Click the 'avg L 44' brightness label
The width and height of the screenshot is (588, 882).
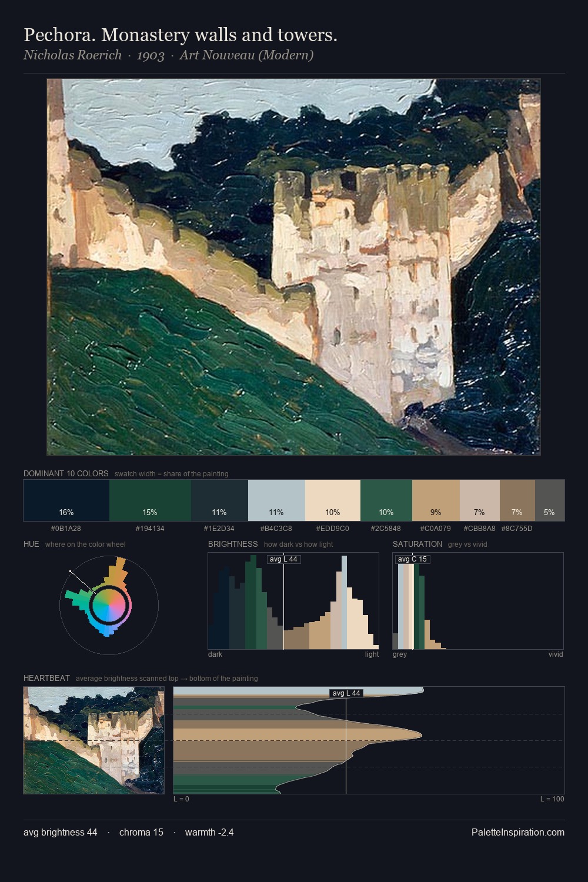coord(283,559)
